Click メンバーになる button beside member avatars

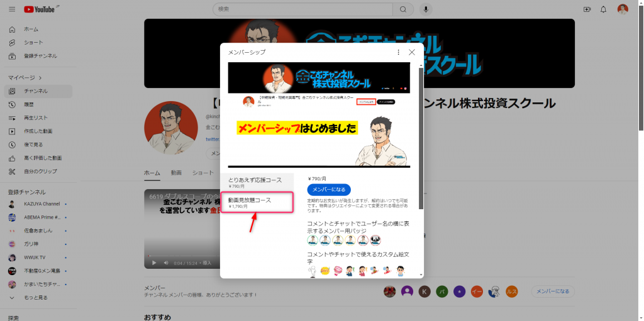tap(553, 291)
